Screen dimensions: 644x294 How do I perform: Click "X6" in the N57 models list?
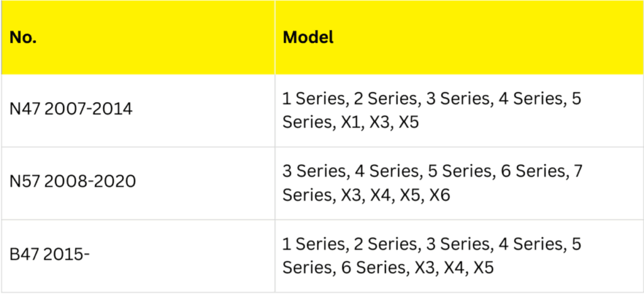pyautogui.click(x=440, y=195)
